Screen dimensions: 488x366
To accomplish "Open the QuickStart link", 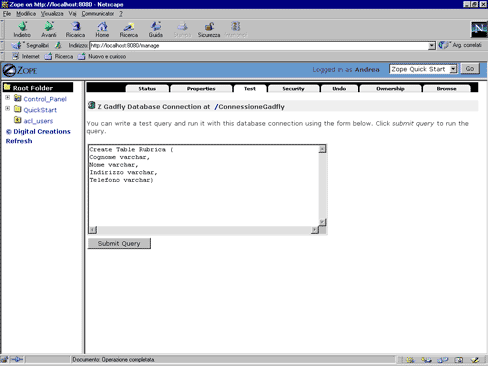I will point(40,110).
